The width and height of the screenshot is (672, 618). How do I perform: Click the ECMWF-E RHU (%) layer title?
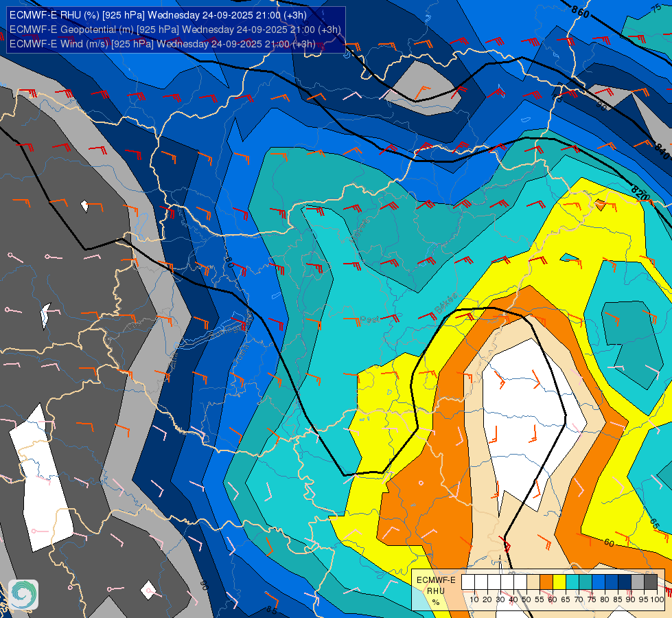click(x=158, y=15)
